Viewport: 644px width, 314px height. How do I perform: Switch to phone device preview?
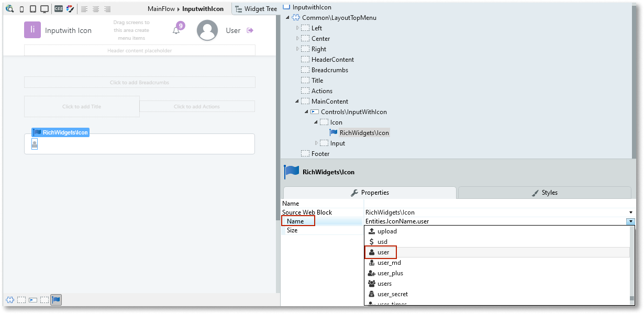(21, 9)
